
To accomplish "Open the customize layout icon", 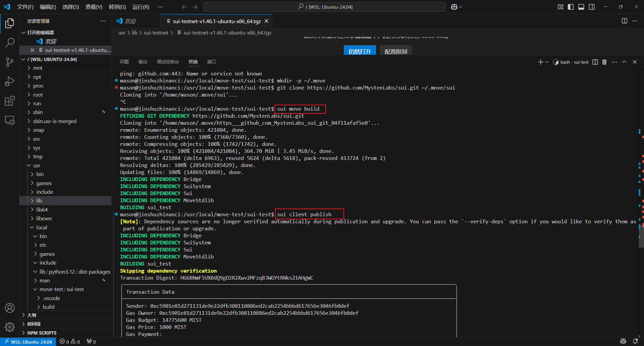I will (x=560, y=7).
